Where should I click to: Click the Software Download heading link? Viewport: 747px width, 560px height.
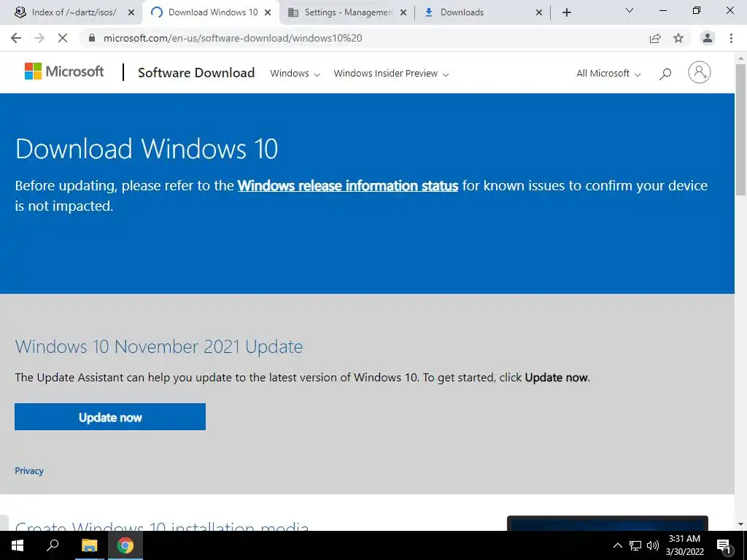click(196, 72)
